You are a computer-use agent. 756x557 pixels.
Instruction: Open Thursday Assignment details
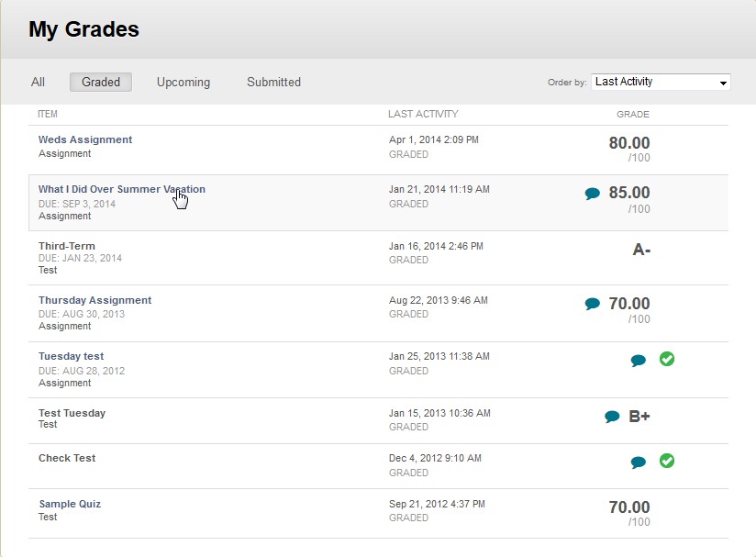click(x=95, y=300)
